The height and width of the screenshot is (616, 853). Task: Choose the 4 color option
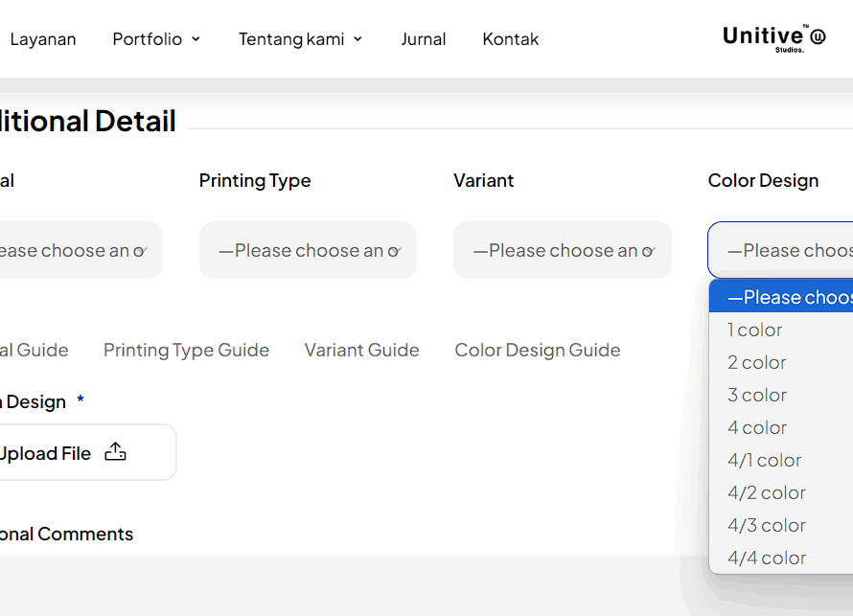757,427
